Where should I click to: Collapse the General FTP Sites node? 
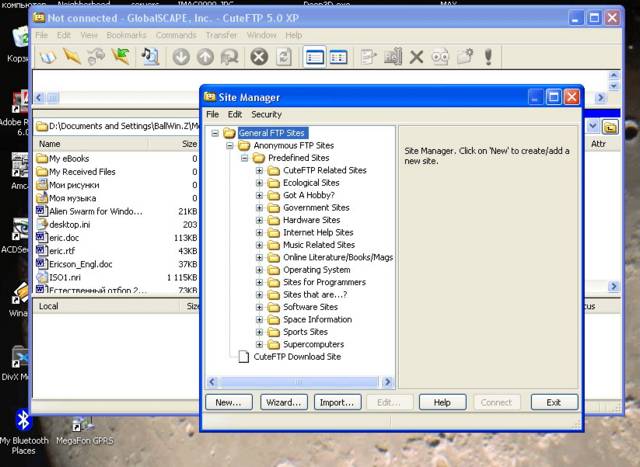click(215, 133)
